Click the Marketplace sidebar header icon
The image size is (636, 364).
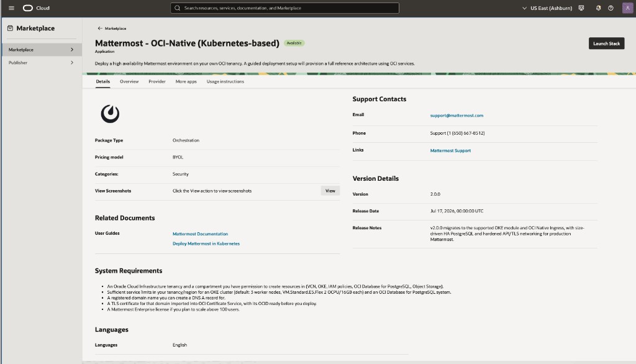pyautogui.click(x=10, y=29)
